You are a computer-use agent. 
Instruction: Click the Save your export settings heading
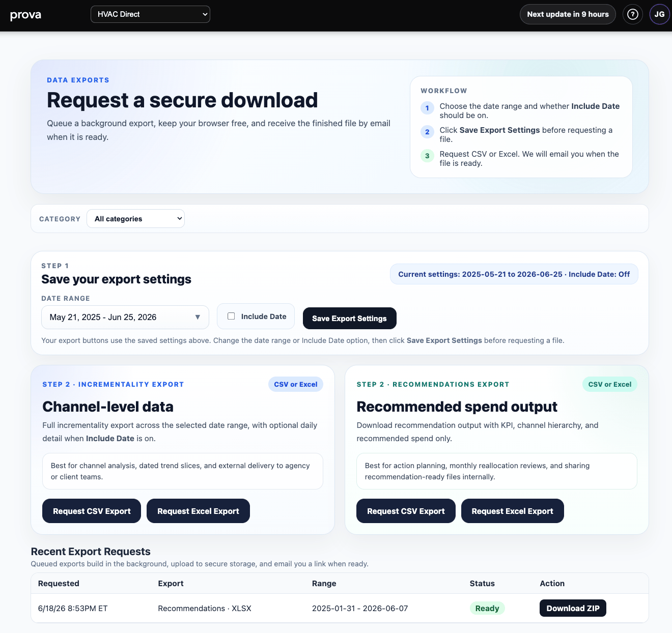[116, 279]
